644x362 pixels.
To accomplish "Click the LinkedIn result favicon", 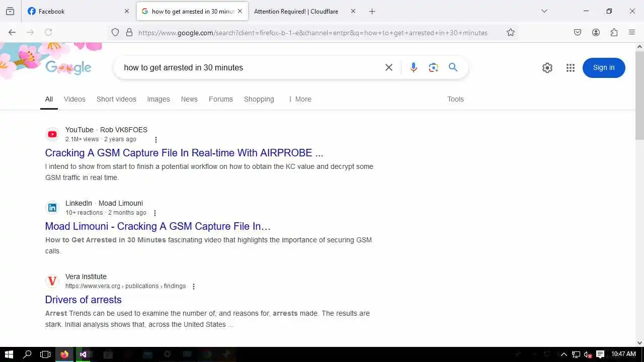I will [52, 208].
